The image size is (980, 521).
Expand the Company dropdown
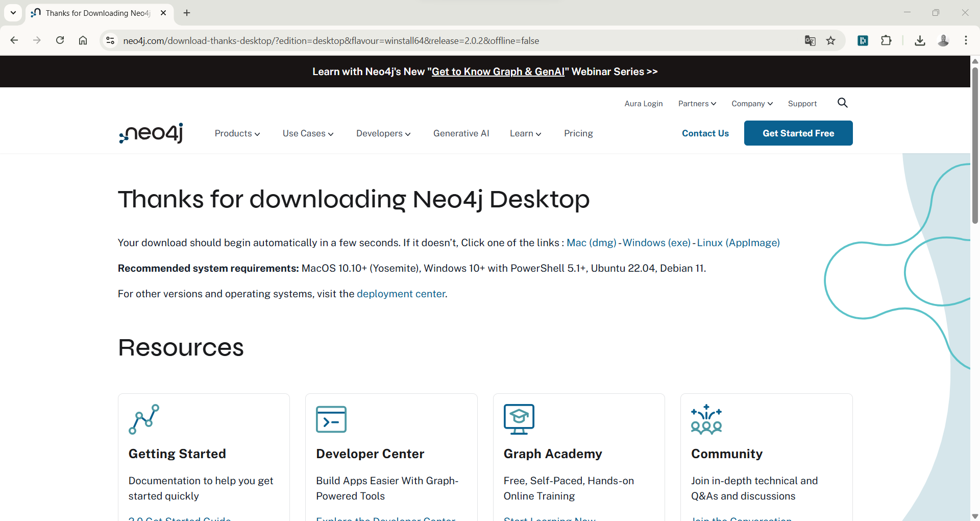point(752,104)
